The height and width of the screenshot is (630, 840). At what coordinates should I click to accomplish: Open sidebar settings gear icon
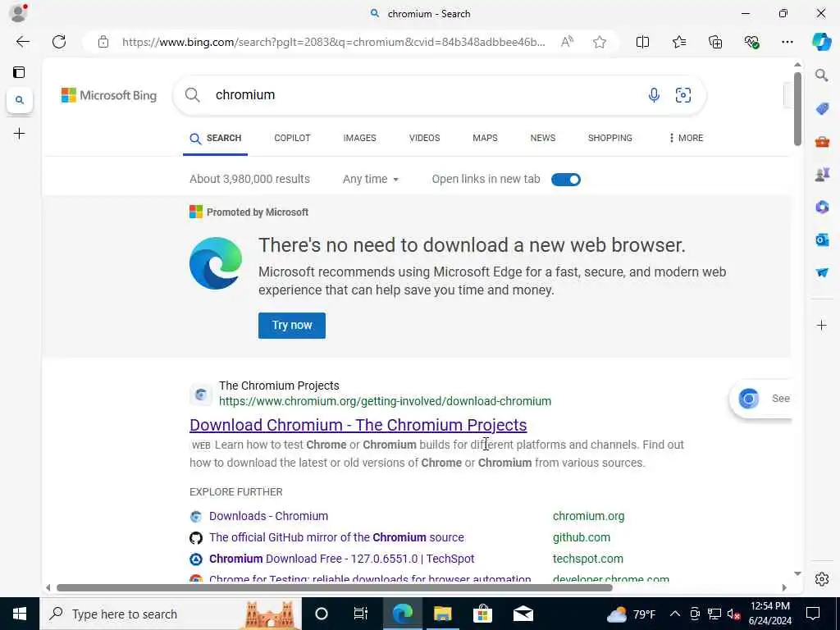pos(822,579)
